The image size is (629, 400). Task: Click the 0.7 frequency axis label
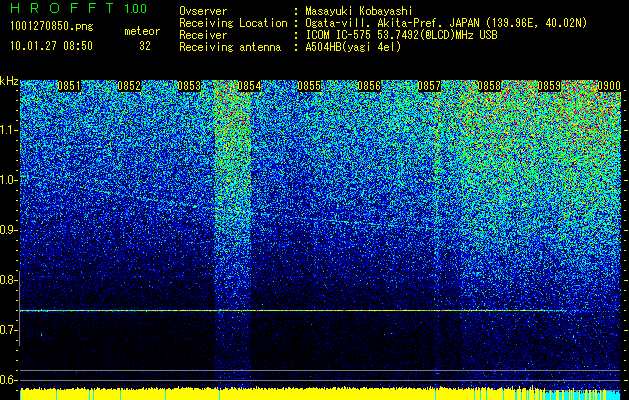tap(8, 330)
